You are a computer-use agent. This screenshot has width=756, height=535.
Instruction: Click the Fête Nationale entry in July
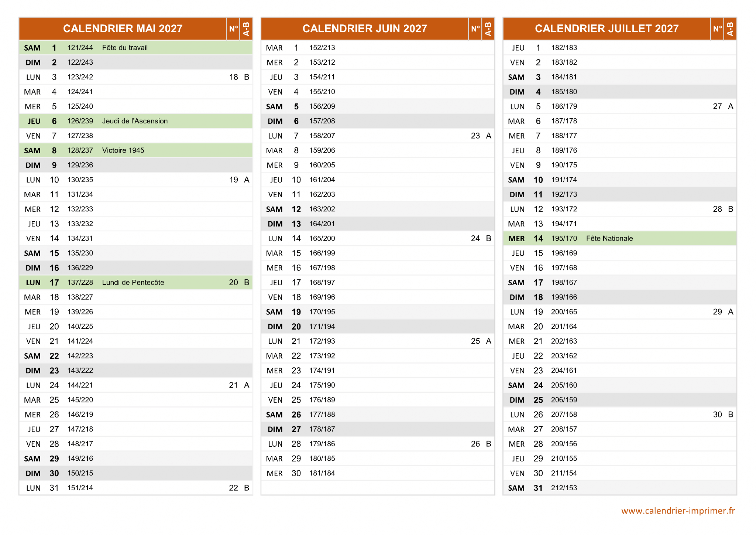(609, 239)
